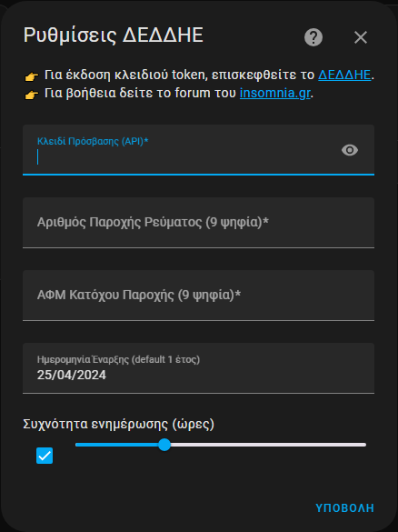Screen dimensions: 398x532
Task: Click the Ημερομηνία Έναρξης date field
Action: [x=198, y=368]
